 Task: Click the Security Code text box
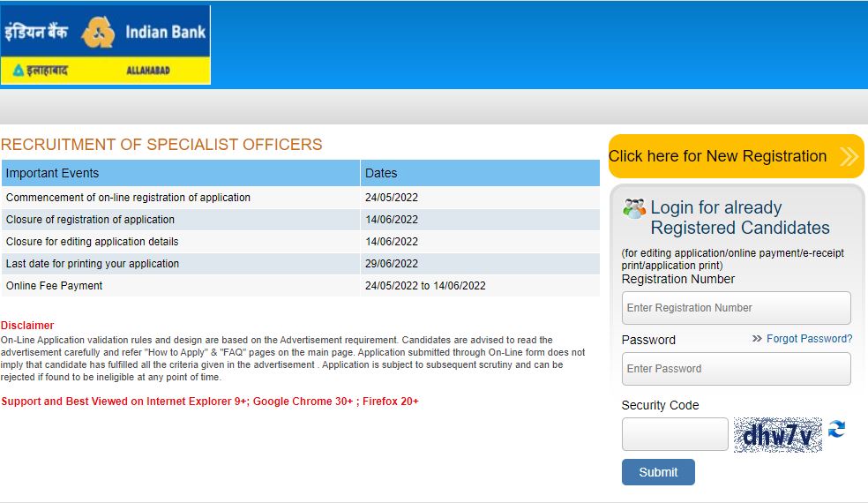[675, 434]
